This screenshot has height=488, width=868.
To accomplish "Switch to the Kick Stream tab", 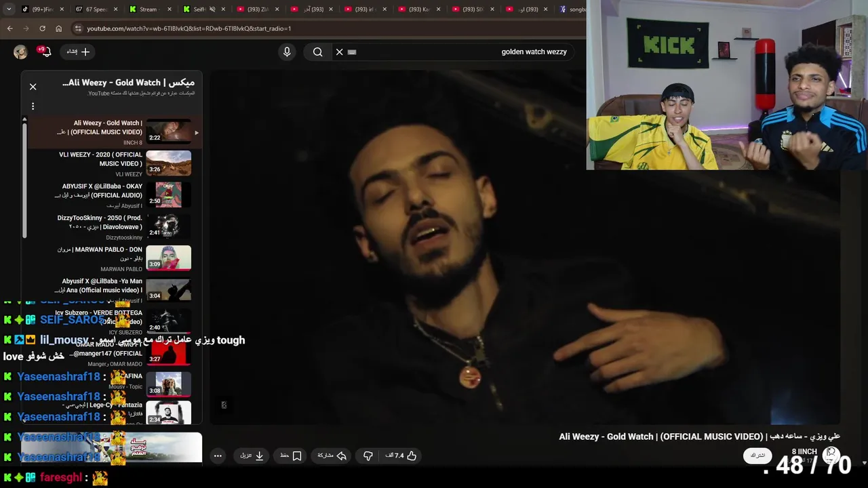I will (151, 9).
